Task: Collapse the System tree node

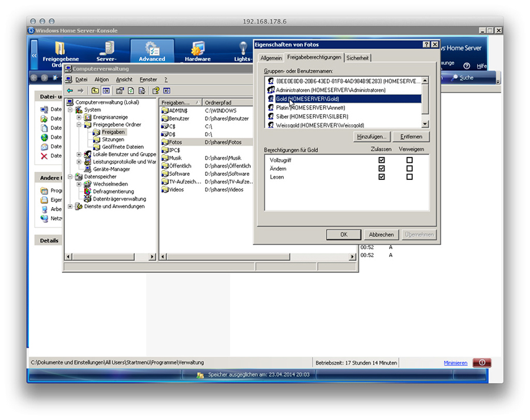Action: click(x=70, y=110)
